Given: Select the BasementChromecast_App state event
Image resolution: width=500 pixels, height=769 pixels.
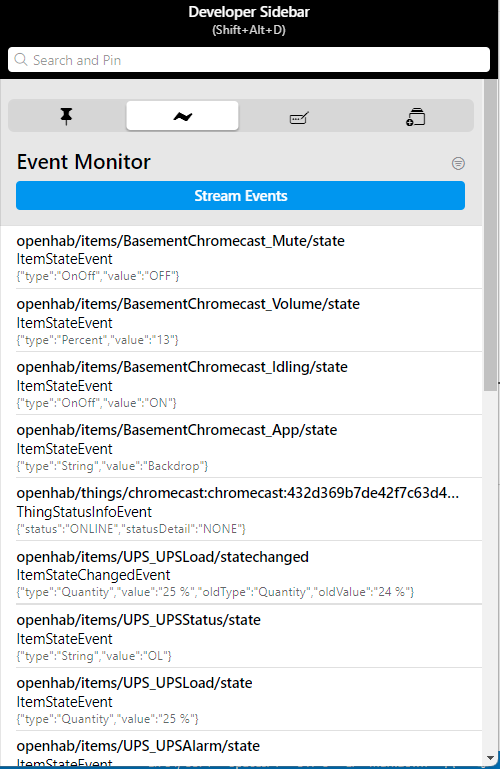Looking at the screenshot, I should click(x=241, y=447).
